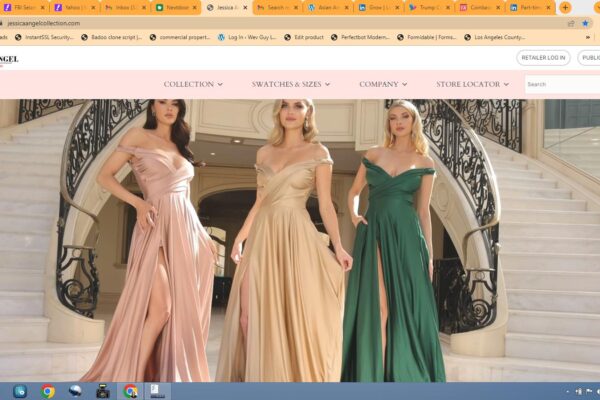Open a new browser tab with plus button
Image resolution: width=600 pixels, height=400 pixels.
coord(565,7)
